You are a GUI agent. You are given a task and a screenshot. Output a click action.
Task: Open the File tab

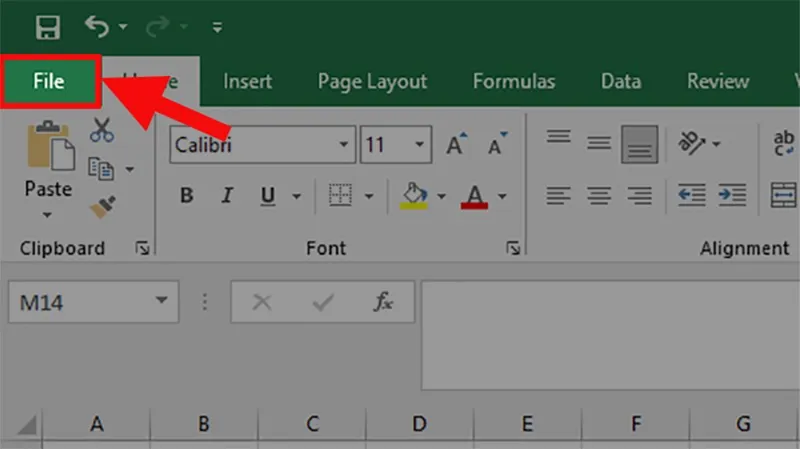coord(49,81)
